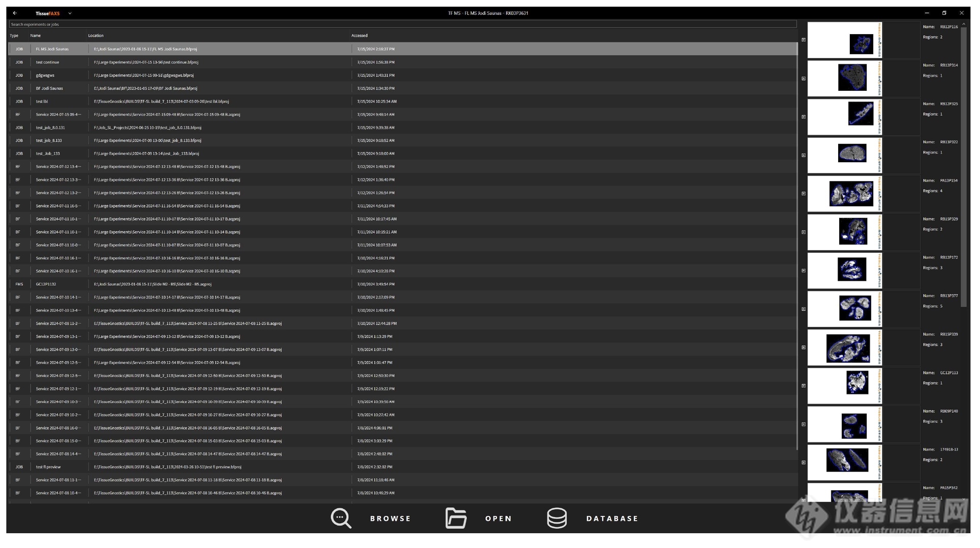Sort by the Accessed column header
980x548 pixels.
(x=359, y=36)
